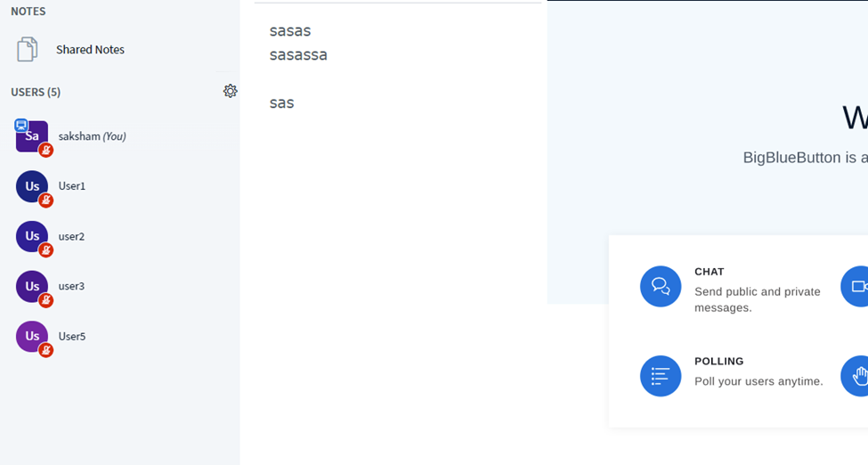868x465 pixels.
Task: Click User1's muted microphone badge
Action: (x=46, y=200)
